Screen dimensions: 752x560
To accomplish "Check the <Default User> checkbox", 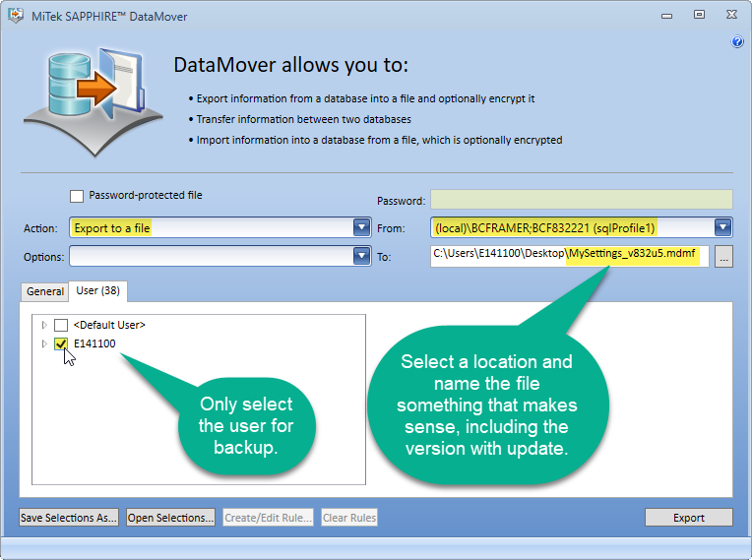I will [61, 325].
